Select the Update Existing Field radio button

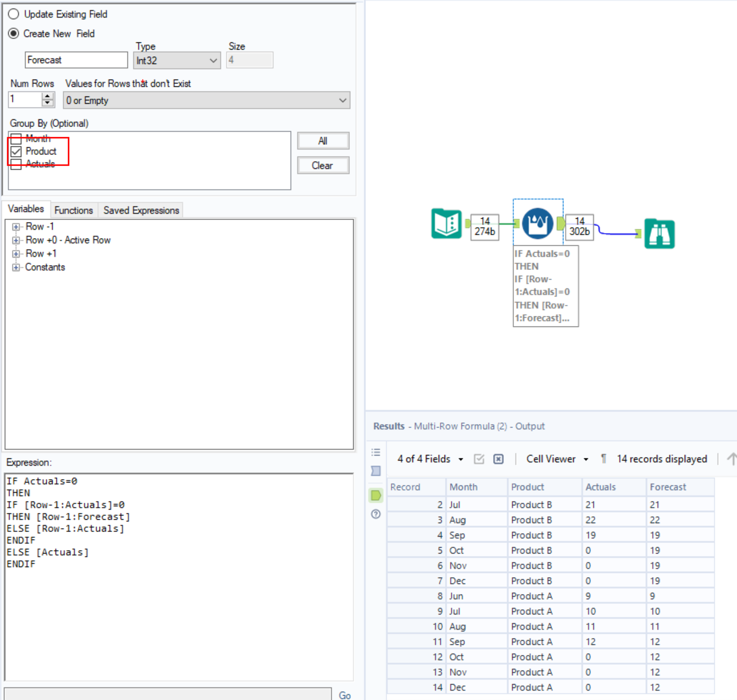coord(14,14)
